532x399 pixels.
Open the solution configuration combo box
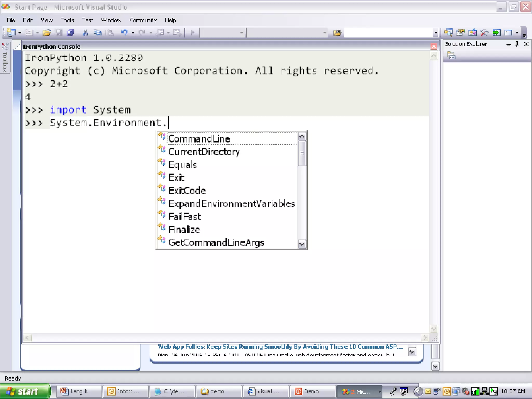(223, 33)
